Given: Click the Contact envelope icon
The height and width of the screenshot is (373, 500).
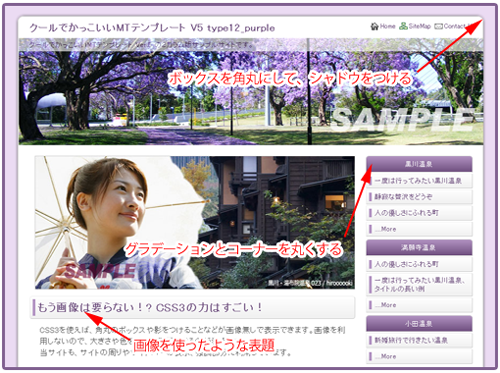Looking at the screenshot, I should (x=439, y=26).
